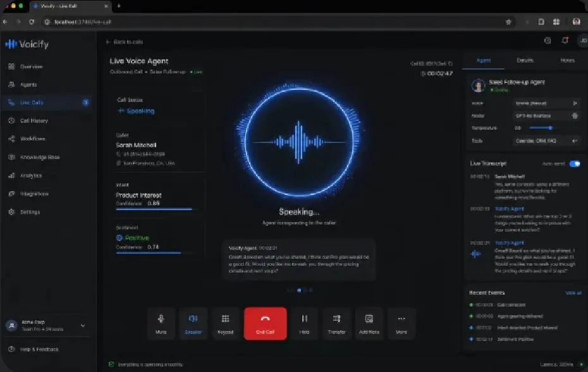Click View all in Recent Events
Screen dimensions: 588x372
tap(573, 293)
